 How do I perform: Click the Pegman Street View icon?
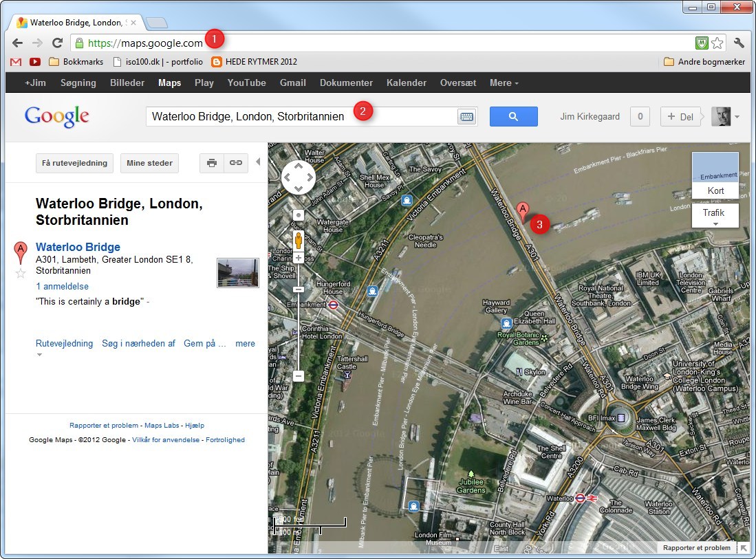tap(299, 239)
